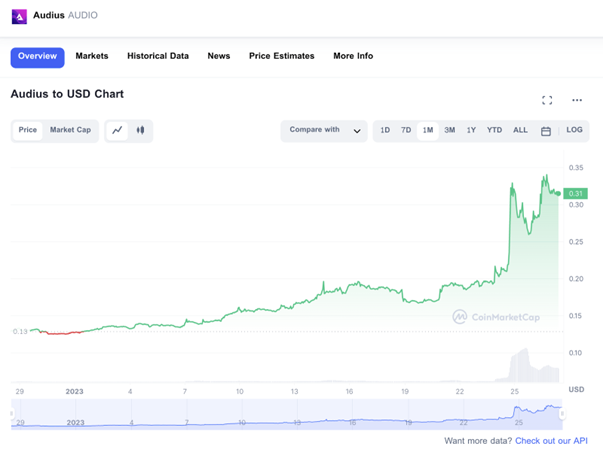Viewport: 603px width, 449px height.
Task: Open the three-dot chart options menu
Action: coord(577,100)
